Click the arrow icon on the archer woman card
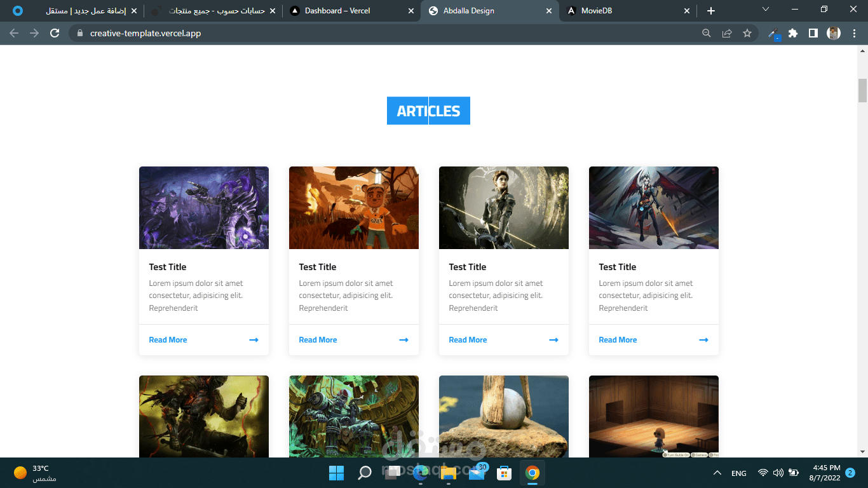 tap(553, 340)
